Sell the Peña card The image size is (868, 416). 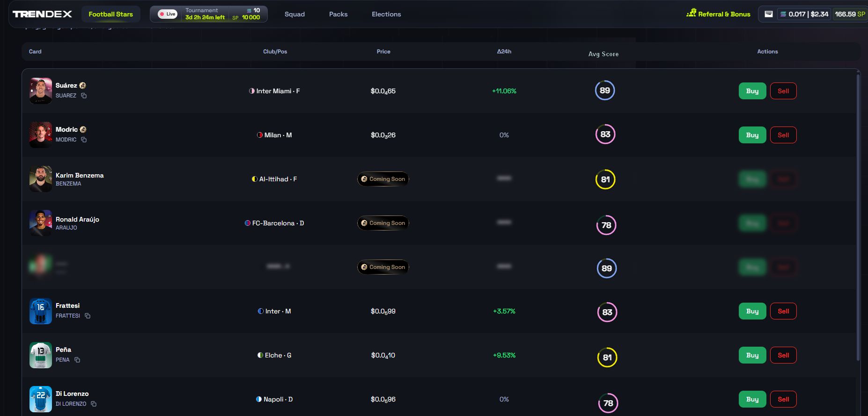click(x=783, y=355)
